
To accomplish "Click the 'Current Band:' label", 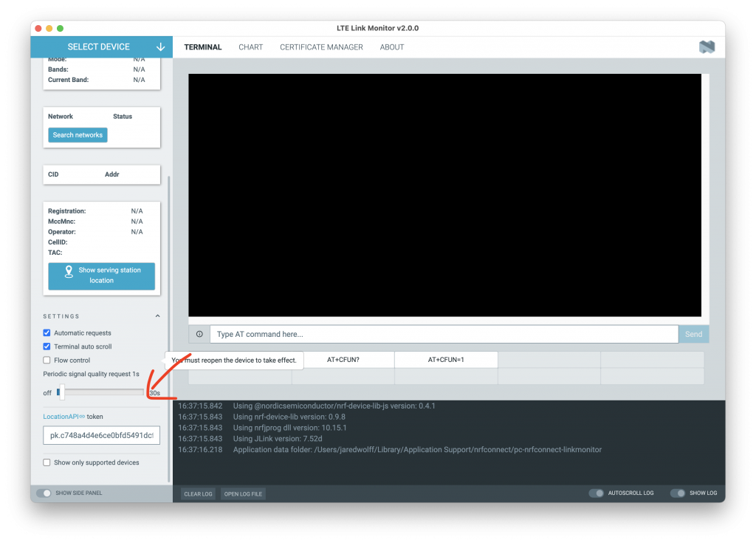I will click(x=69, y=80).
